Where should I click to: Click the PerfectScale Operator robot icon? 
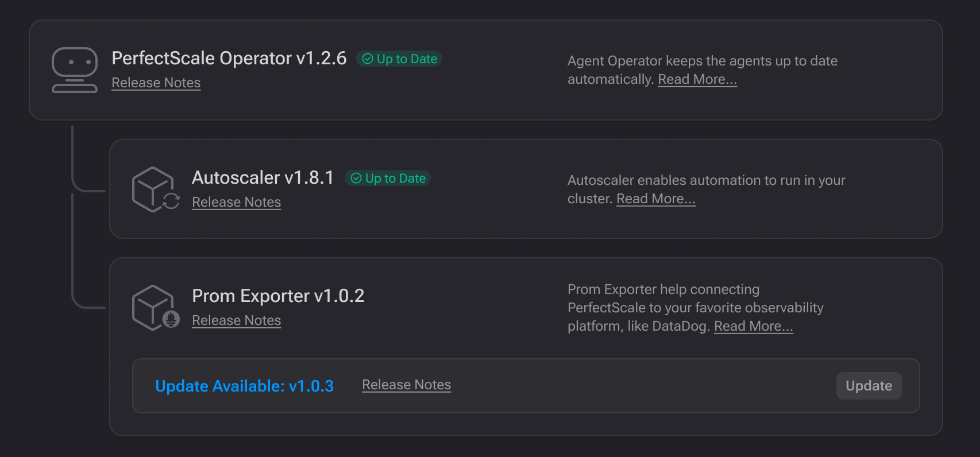click(x=75, y=70)
